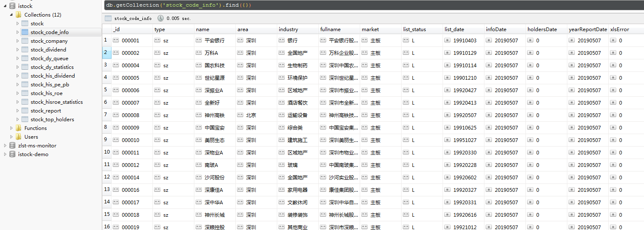Click the industry column header
Viewport: 644px width, 230px height.
point(298,29)
